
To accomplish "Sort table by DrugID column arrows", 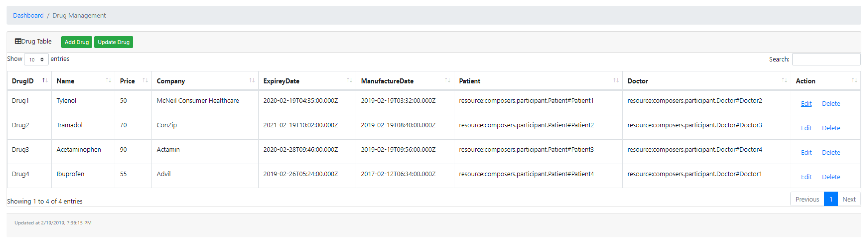I will pyautogui.click(x=45, y=80).
